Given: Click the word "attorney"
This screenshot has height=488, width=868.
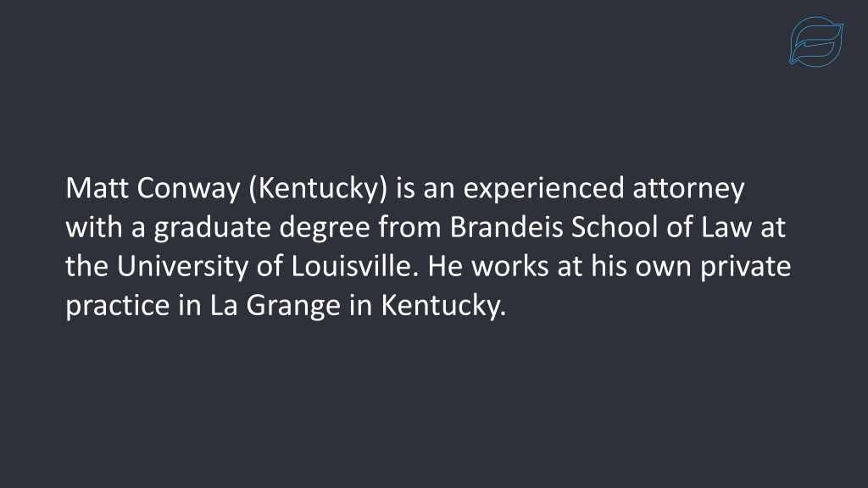Looking at the screenshot, I should (688, 189).
